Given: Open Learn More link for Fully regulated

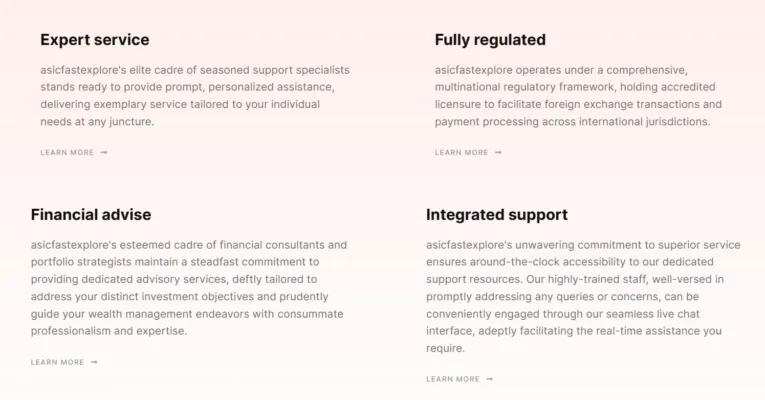Looking at the screenshot, I should [461, 153].
